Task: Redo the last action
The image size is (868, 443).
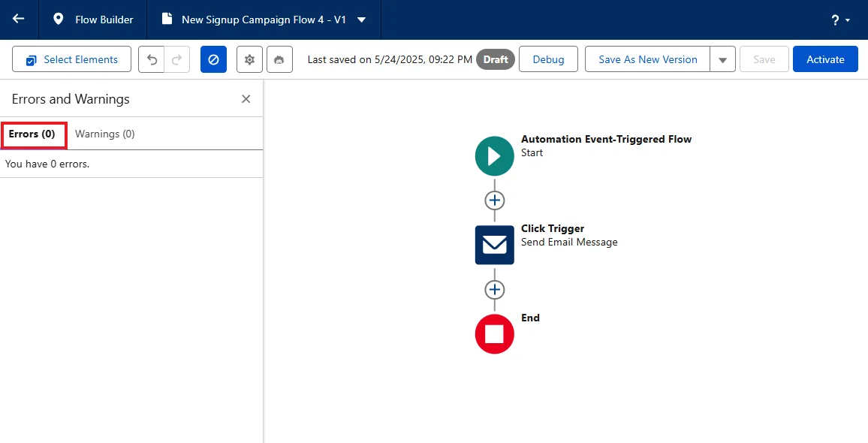Action: [177, 59]
